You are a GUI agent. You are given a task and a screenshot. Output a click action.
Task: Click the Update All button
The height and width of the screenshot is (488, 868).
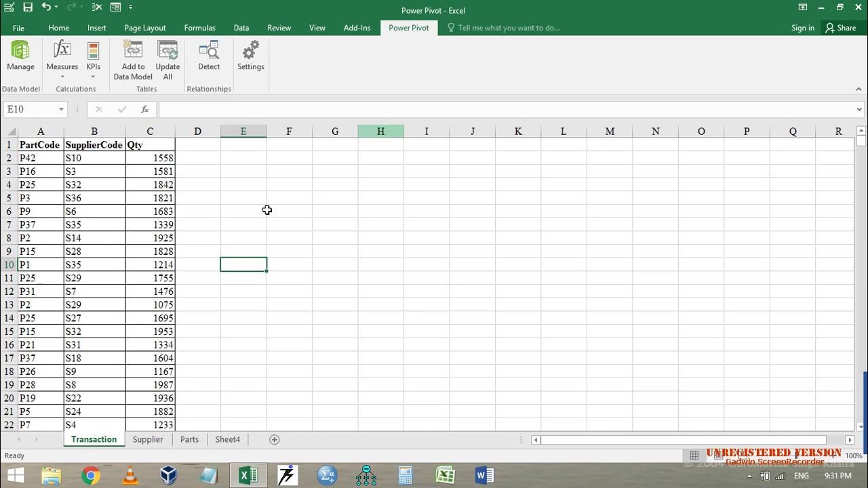(x=167, y=60)
